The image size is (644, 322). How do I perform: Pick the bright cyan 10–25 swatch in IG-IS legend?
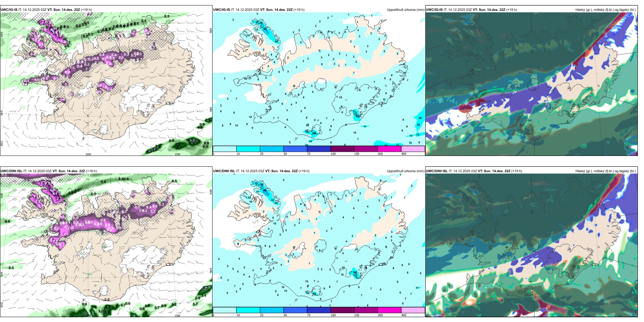248,149
